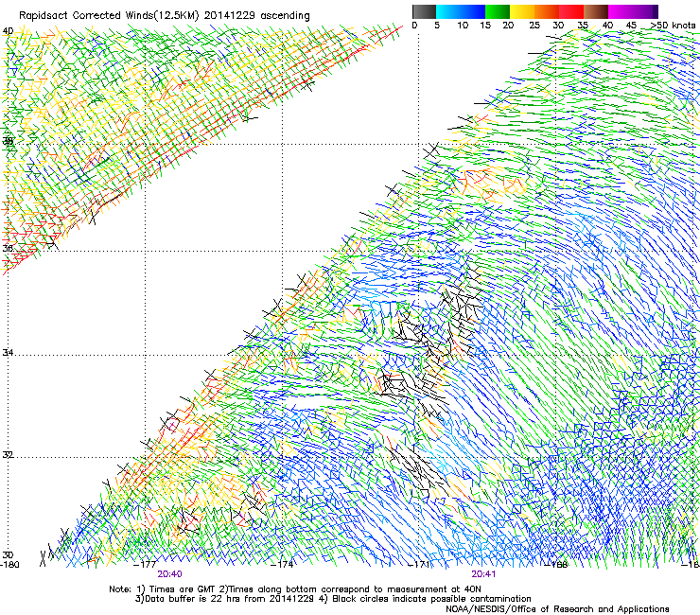This screenshot has height=615, width=700.
Task: Click the longitude label '-171'
Action: click(x=420, y=564)
